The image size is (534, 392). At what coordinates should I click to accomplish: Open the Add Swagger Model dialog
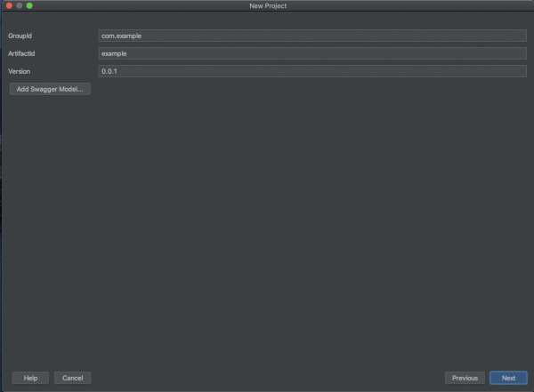click(50, 89)
